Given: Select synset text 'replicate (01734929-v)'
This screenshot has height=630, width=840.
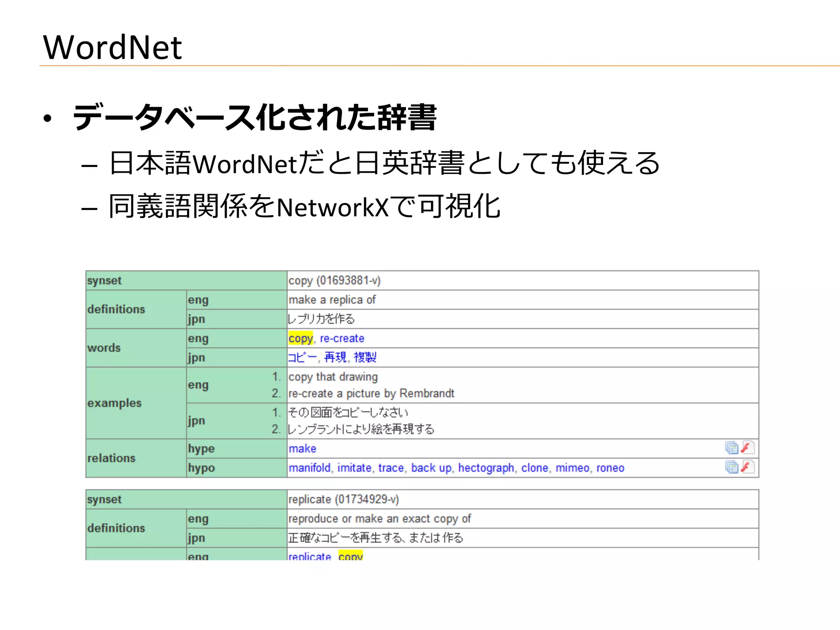Looking at the screenshot, I should [343, 499].
